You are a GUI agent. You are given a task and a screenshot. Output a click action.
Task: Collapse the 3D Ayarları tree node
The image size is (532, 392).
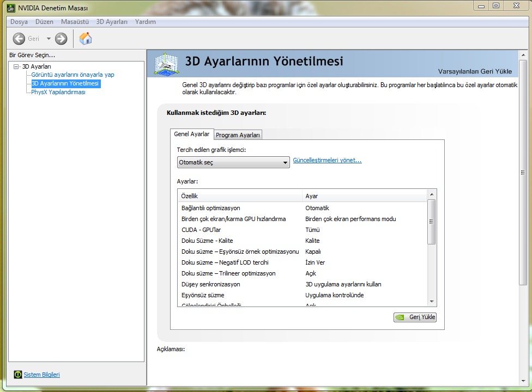16,67
